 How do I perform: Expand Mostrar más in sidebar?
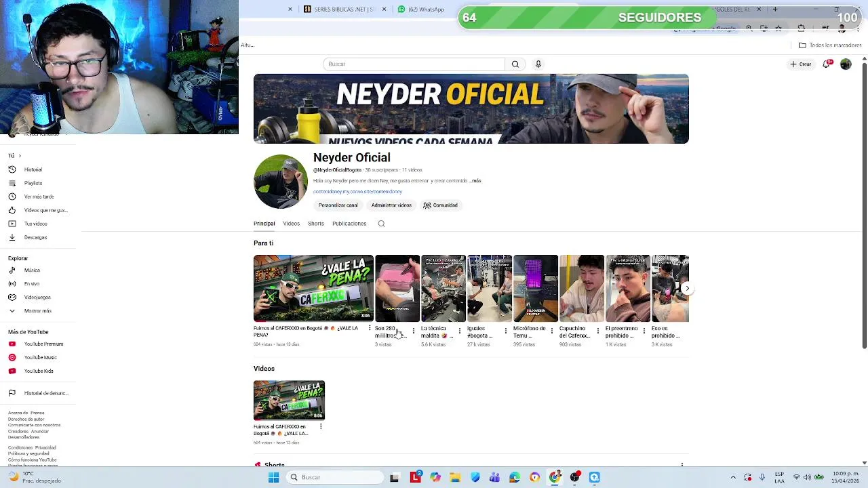37,311
